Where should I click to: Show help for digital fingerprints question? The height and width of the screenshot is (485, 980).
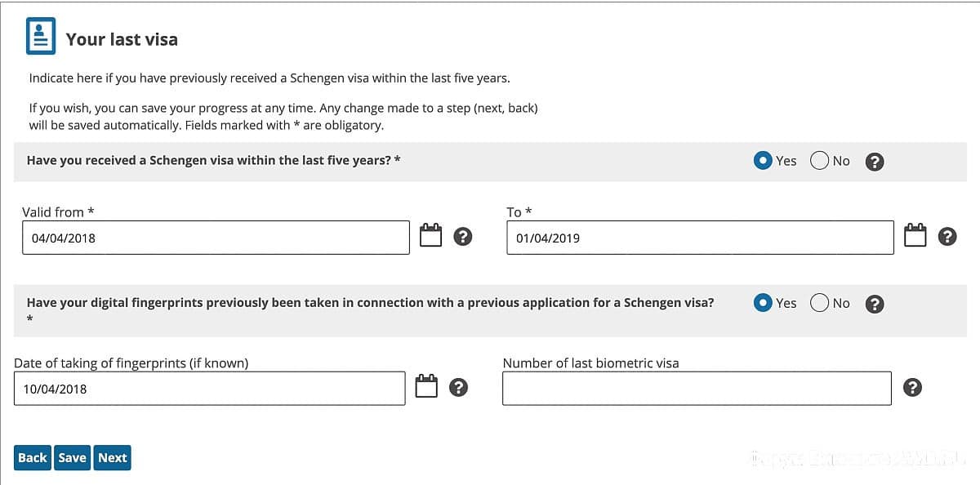[x=875, y=304]
